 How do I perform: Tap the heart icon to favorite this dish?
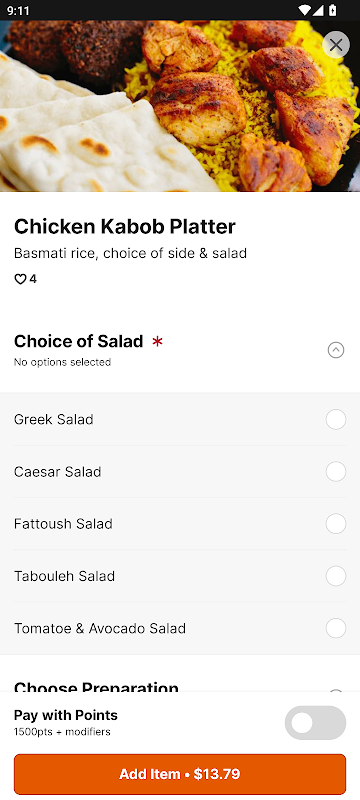coord(20,279)
